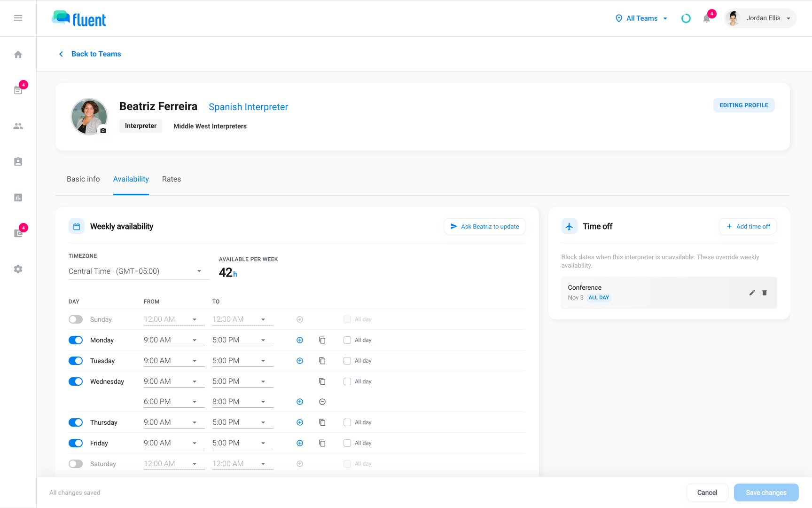Delete the Conference time off entry
Viewport: 812px width, 508px height.
pyautogui.click(x=765, y=293)
